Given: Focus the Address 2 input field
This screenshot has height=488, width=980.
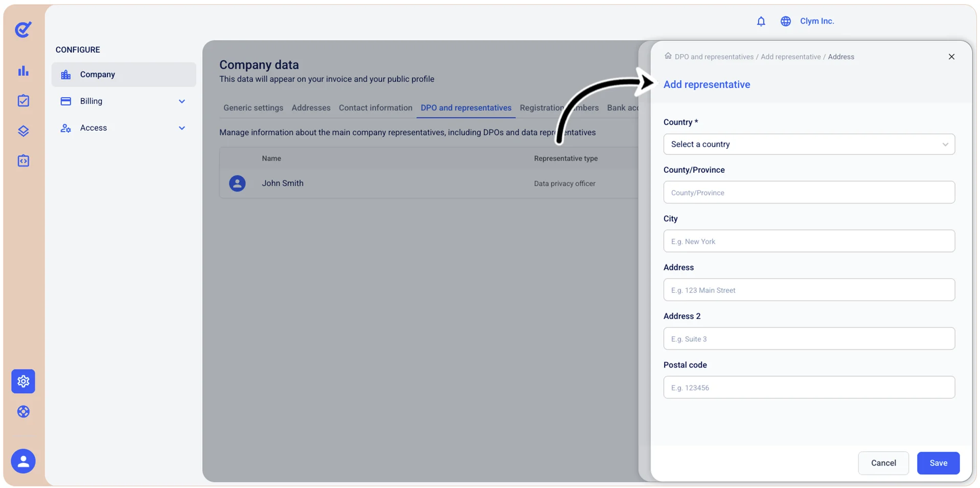Looking at the screenshot, I should 809,339.
